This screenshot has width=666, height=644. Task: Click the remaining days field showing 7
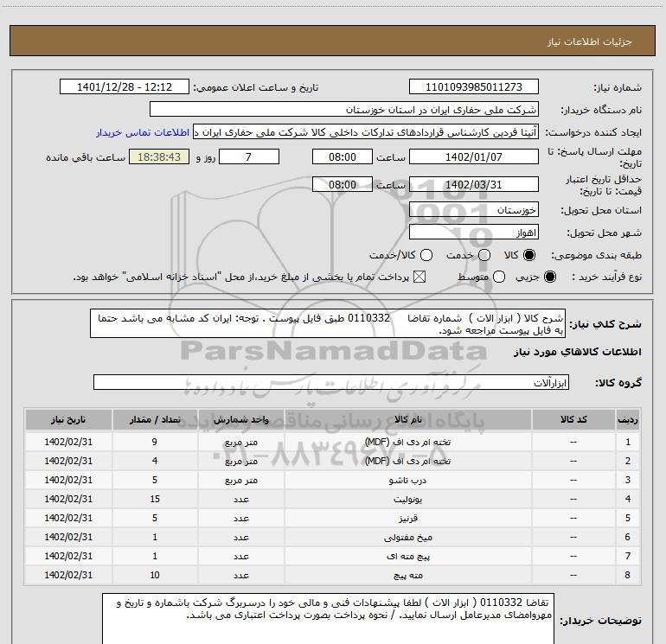tap(249, 156)
